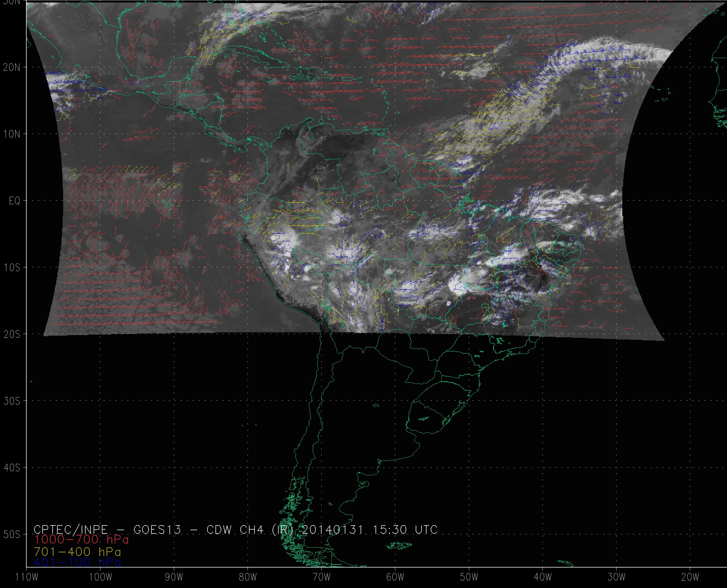This screenshot has height=588, width=727.
Task: Click the red 1000-700 hPa legend label
Action: pos(81,539)
